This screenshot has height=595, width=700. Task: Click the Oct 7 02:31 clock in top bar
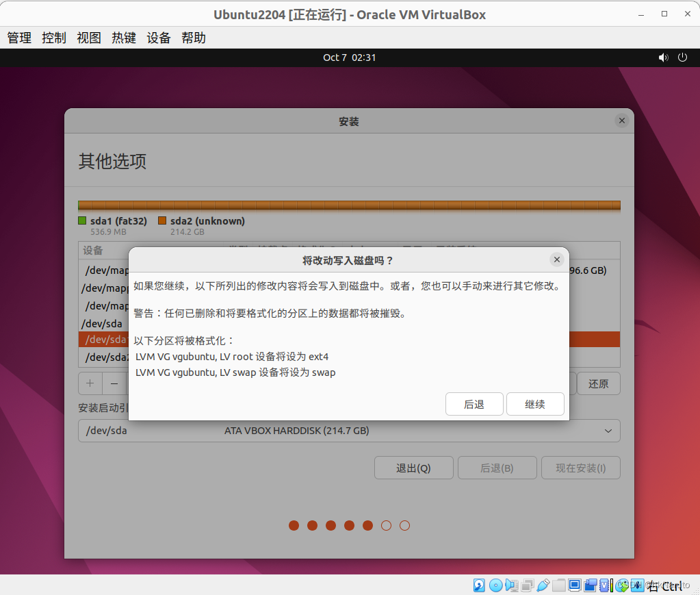click(350, 58)
